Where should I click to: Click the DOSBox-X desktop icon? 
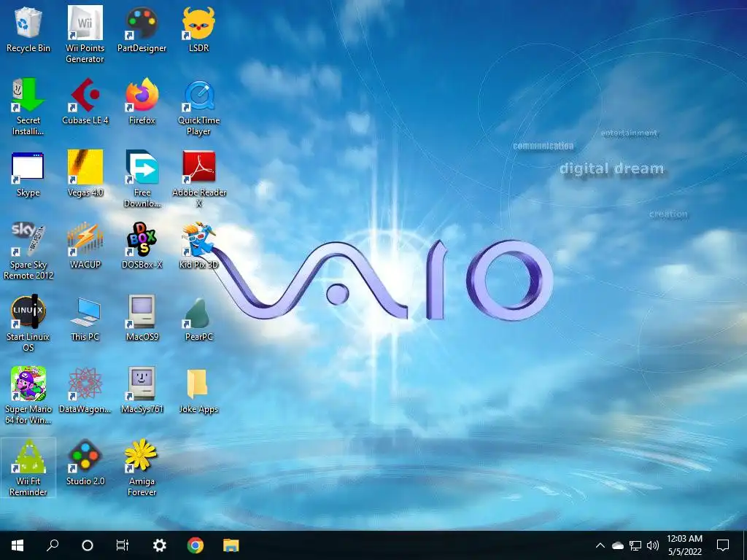tap(142, 239)
